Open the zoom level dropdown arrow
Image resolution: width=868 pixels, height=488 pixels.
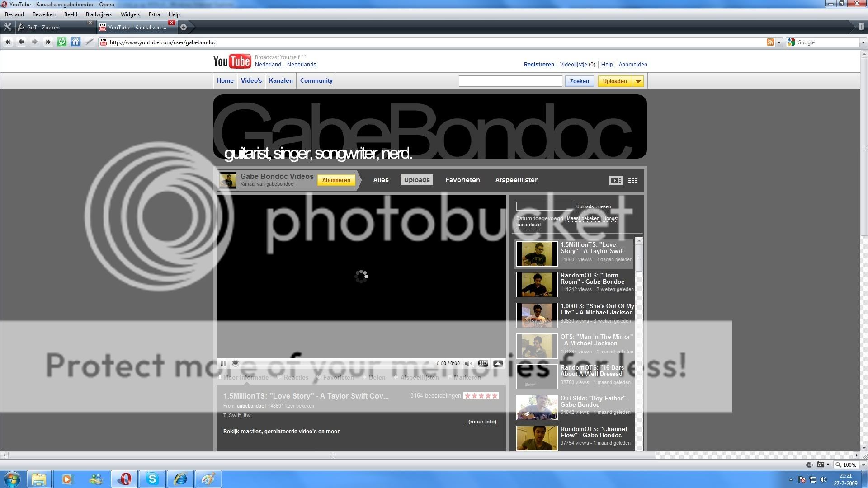click(863, 465)
